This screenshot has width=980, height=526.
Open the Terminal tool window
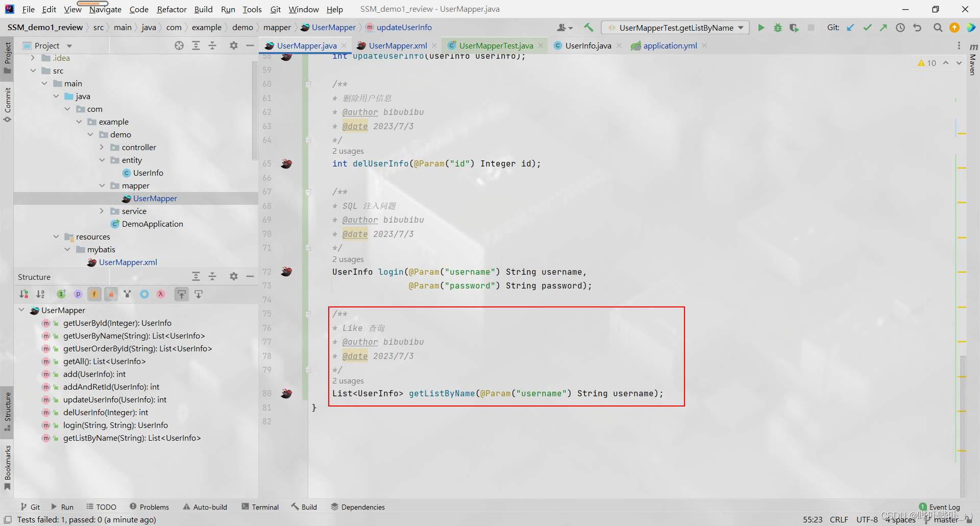(x=260, y=507)
